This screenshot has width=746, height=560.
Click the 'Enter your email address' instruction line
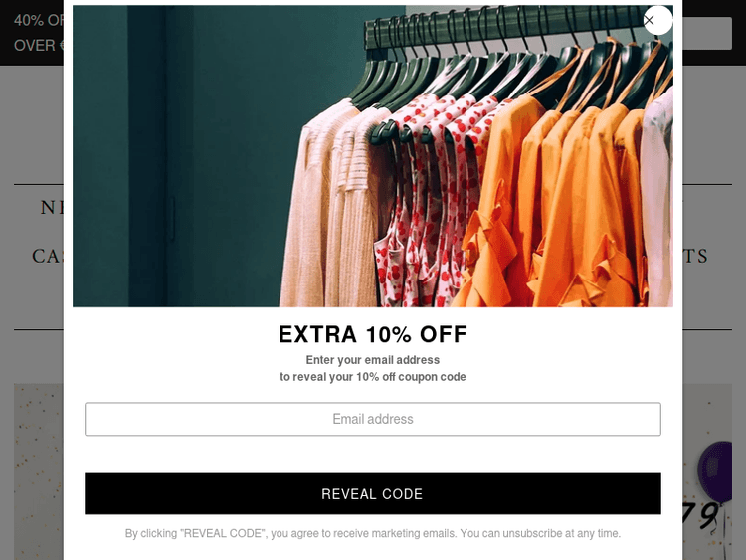pos(373,360)
